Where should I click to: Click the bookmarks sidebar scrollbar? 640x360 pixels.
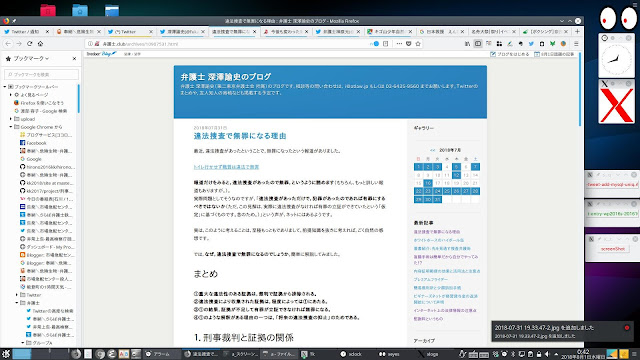click(x=78, y=98)
